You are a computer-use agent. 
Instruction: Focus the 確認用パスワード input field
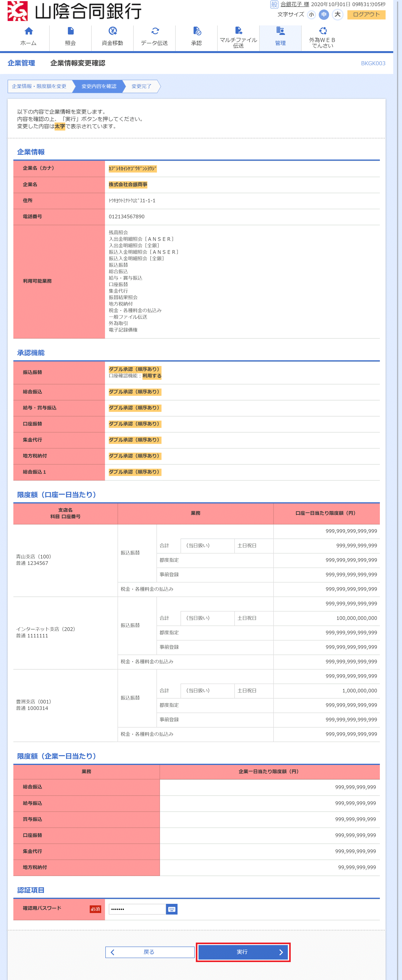pyautogui.click(x=137, y=909)
